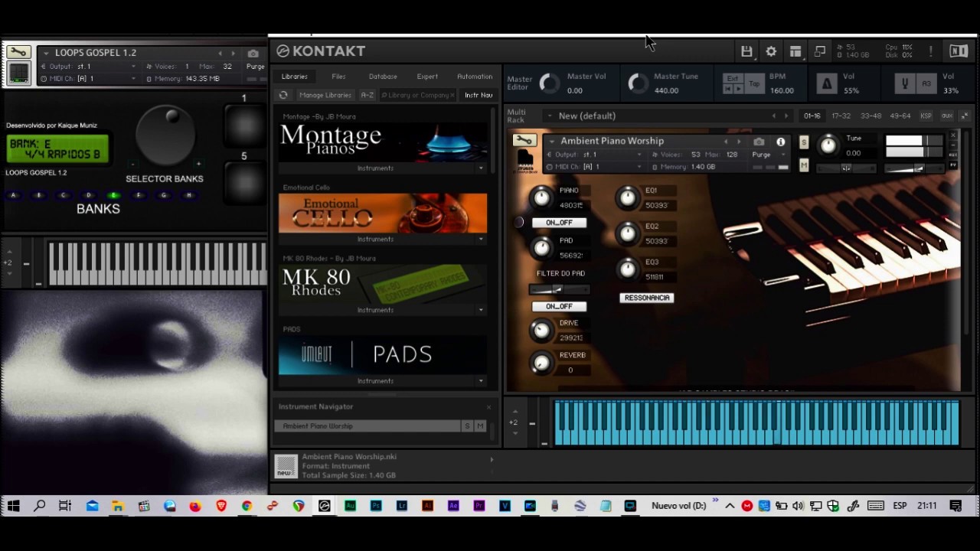Click the minimized view icon in Kontakt header

coord(820,51)
